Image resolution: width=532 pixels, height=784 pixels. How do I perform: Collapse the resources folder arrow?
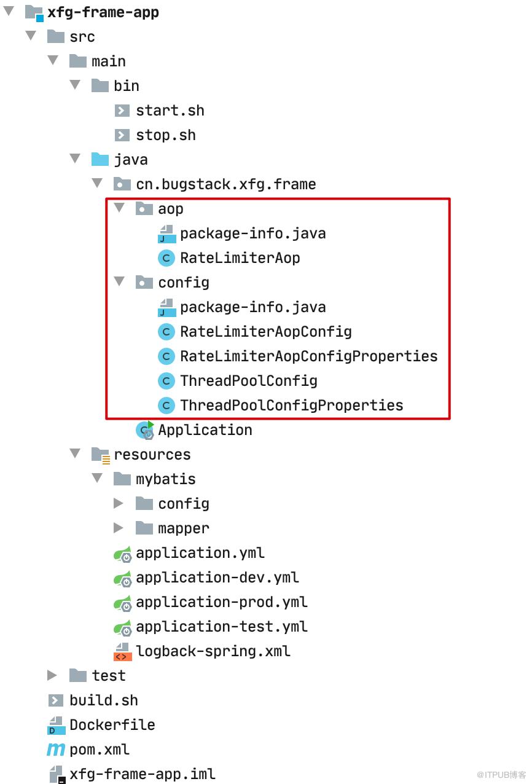(x=75, y=454)
